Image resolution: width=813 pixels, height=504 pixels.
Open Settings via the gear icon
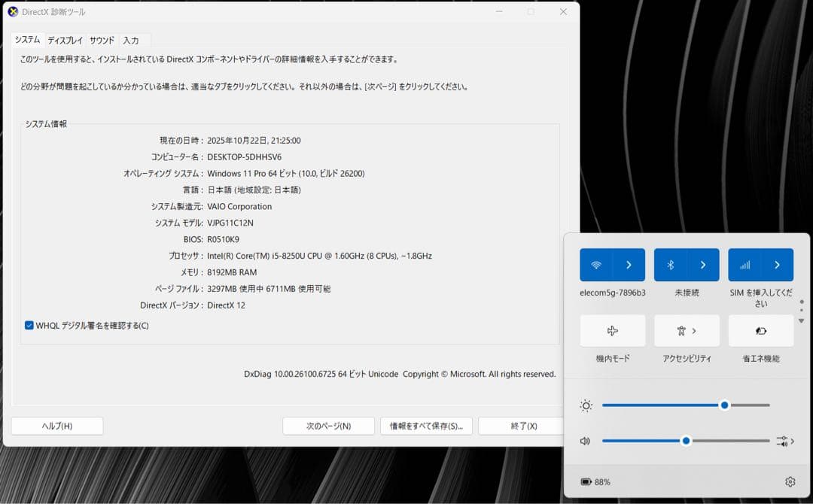coord(789,481)
